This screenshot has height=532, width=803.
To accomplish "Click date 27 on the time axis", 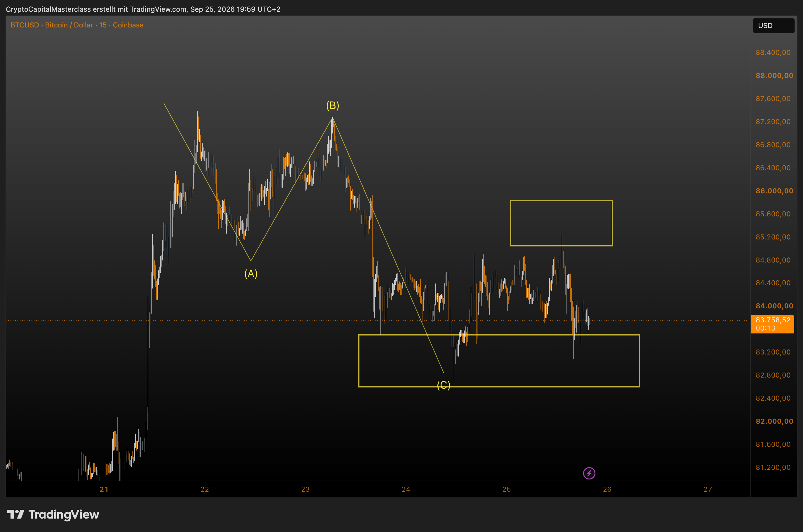I will click(x=707, y=489).
